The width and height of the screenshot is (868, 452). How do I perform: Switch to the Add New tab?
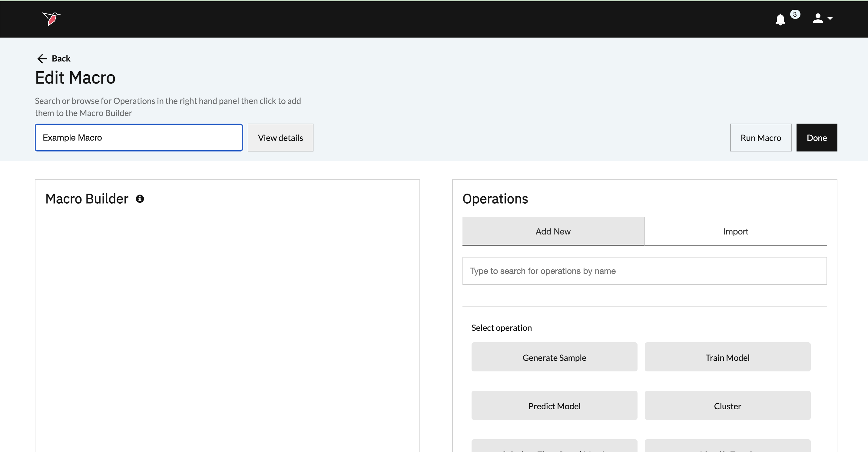pos(553,231)
